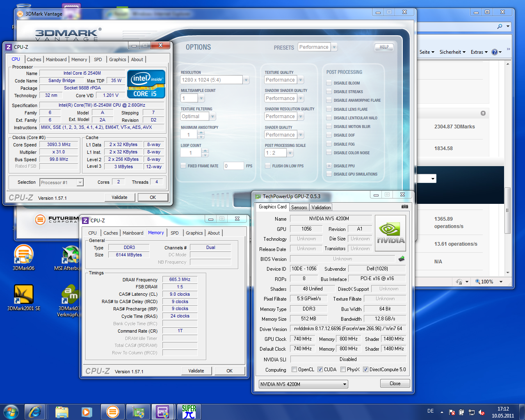Open the Texture Quality dropdown

tap(301, 80)
